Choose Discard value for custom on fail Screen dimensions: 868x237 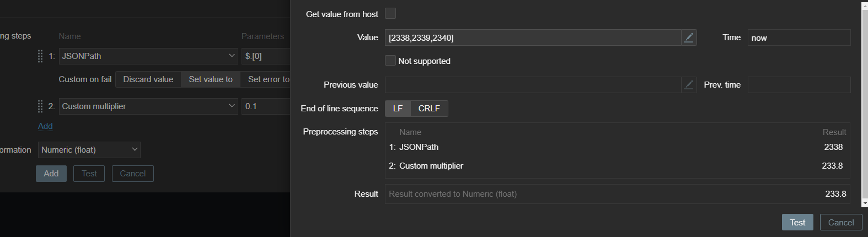tap(148, 79)
